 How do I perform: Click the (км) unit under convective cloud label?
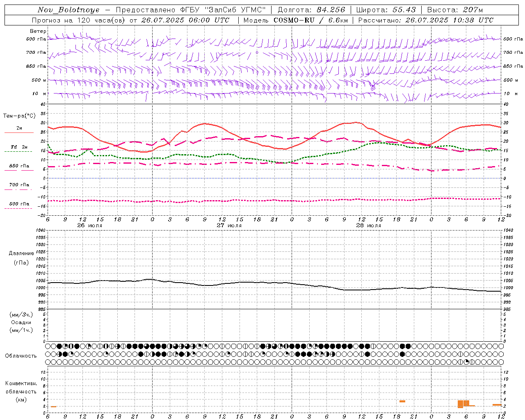click(x=21, y=399)
